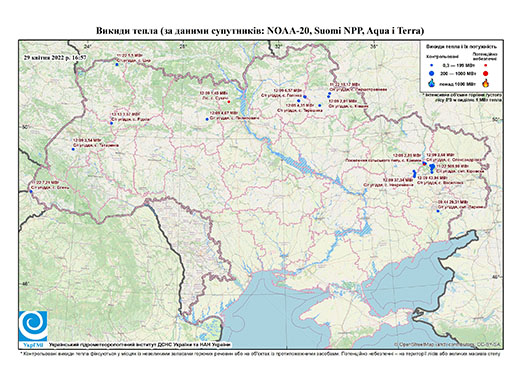This screenshot has width=520, height=368.
Task: Click the red-and-blue marker labeled 2,85 МВт
Action: click(424, 163)
